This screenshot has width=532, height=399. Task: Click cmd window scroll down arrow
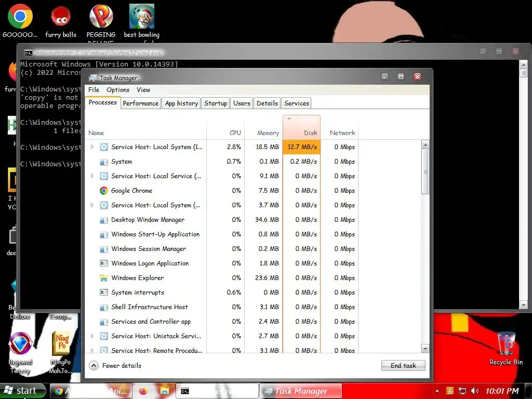(524, 305)
